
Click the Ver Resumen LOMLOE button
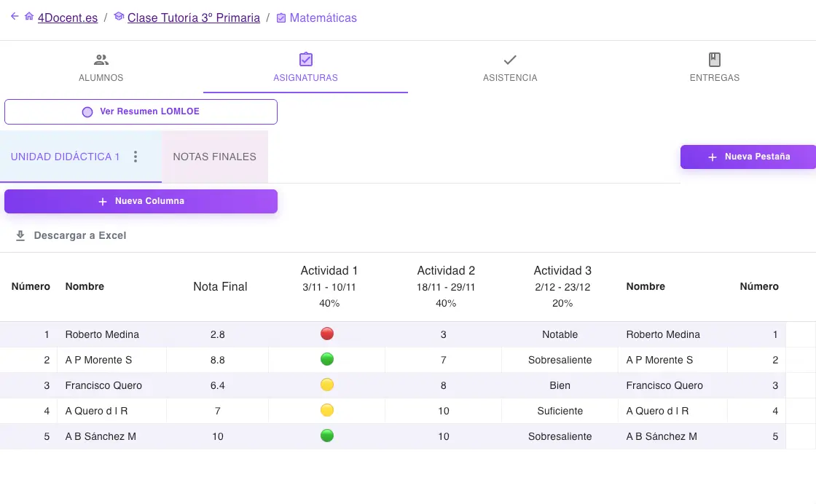141,112
